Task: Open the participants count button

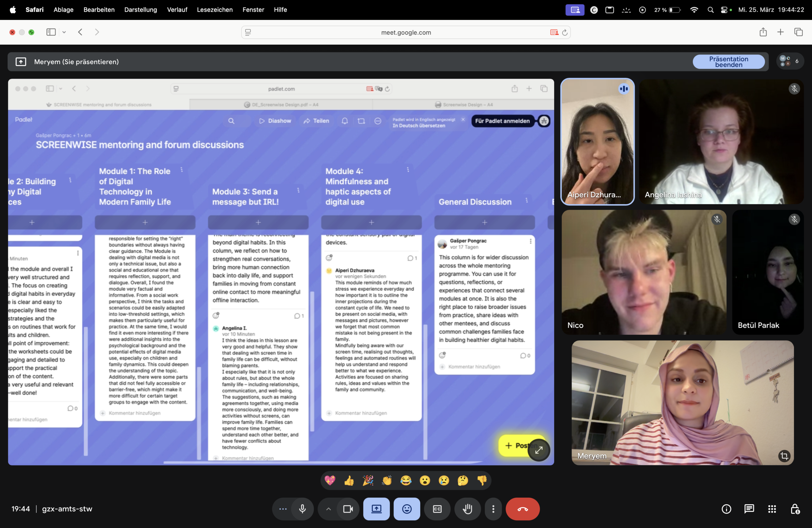Action: [790, 62]
